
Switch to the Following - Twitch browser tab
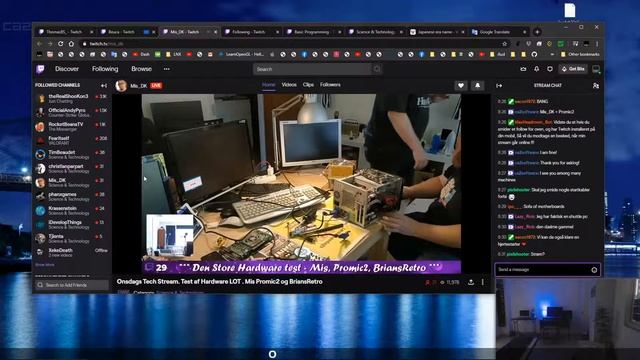tap(252, 32)
